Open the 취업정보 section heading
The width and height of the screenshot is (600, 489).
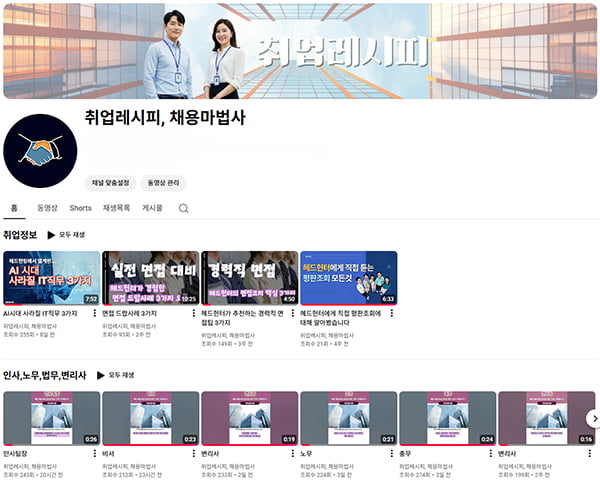coord(20,235)
